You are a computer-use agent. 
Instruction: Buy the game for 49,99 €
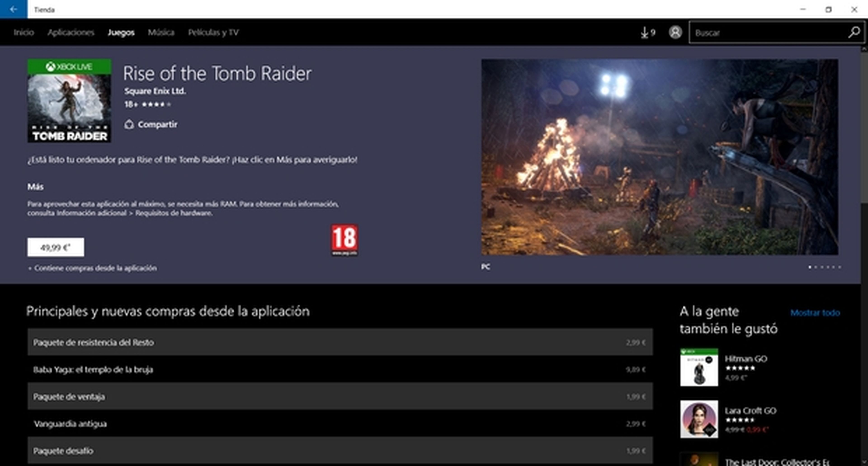click(x=56, y=247)
